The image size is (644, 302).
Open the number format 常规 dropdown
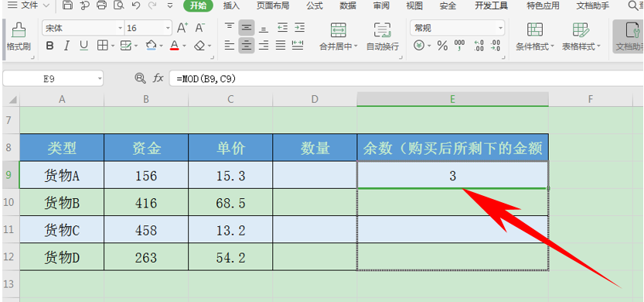[x=501, y=29]
